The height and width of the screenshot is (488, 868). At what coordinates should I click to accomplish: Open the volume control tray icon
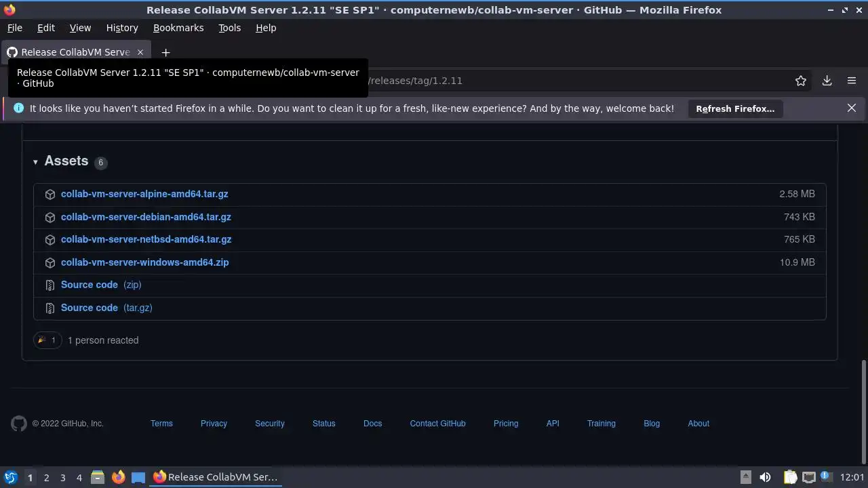pos(765,477)
